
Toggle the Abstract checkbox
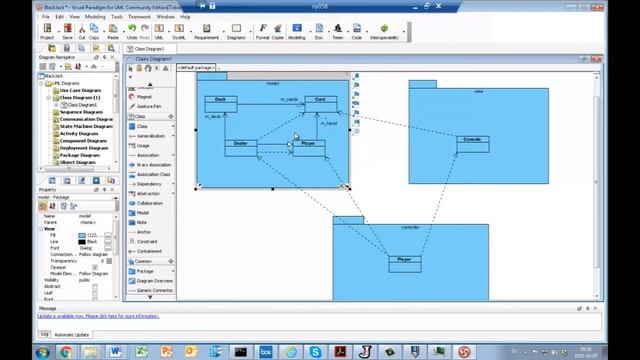[x=95, y=287]
